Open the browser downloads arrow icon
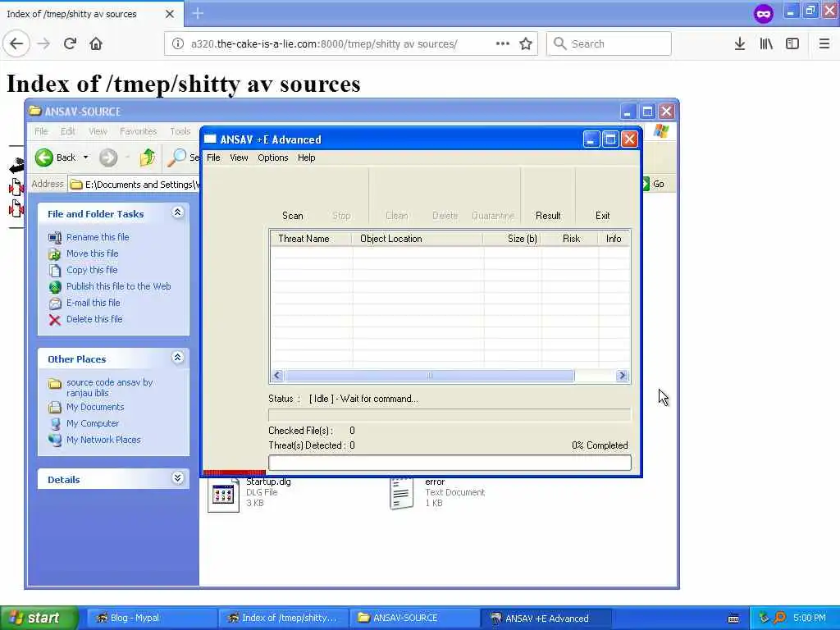The width and height of the screenshot is (840, 630). (x=739, y=43)
